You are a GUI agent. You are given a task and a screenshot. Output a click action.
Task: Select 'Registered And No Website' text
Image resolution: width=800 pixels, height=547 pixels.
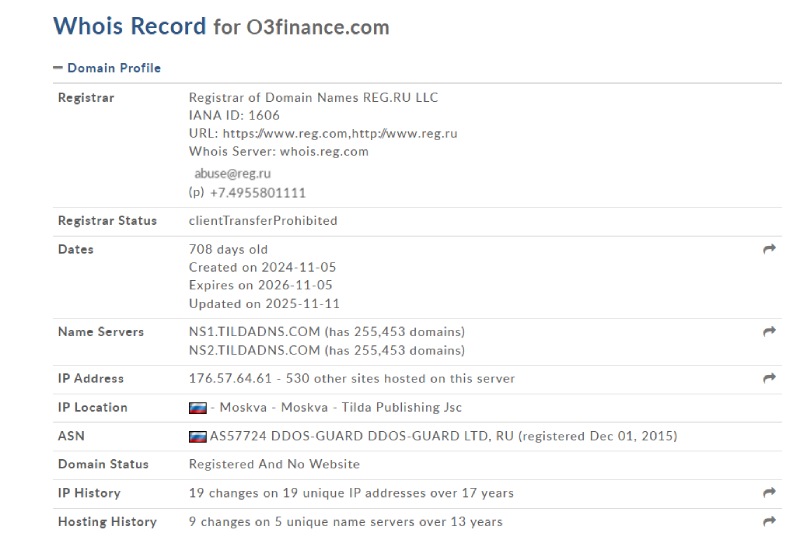click(x=274, y=464)
